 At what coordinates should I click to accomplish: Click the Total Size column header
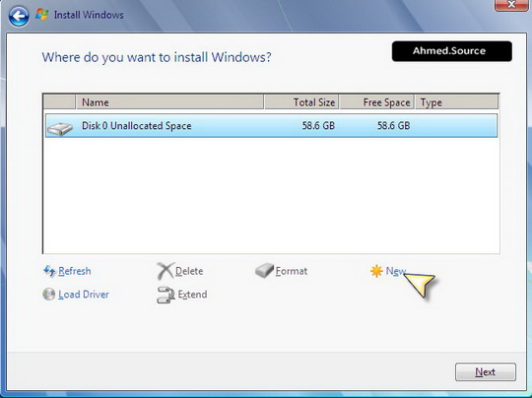click(x=301, y=102)
